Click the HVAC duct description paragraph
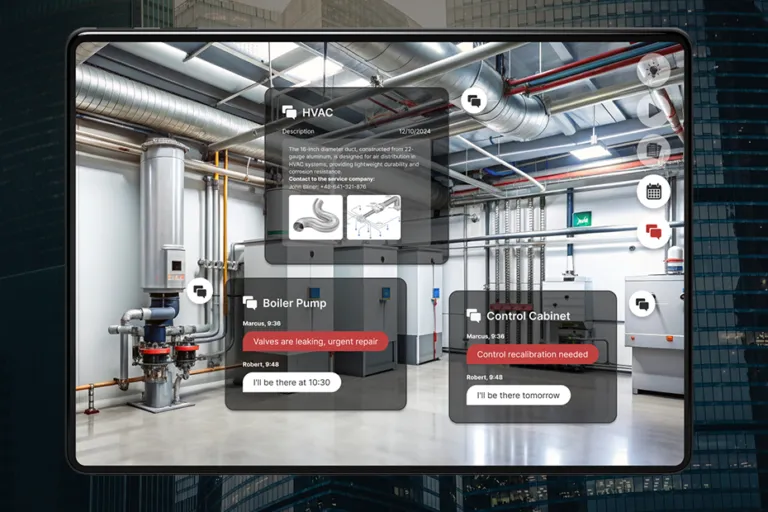The image size is (768, 512). pyautogui.click(x=354, y=160)
